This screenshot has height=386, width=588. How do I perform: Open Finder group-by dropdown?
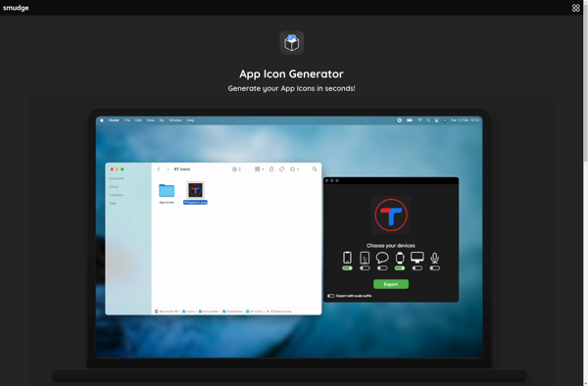click(259, 169)
